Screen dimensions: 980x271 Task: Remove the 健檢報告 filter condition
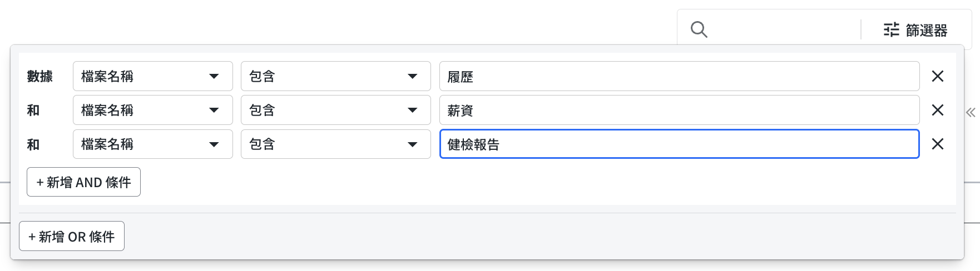[937, 144]
